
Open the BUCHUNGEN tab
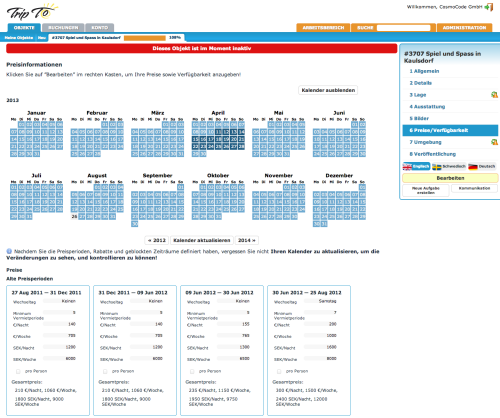[x=63, y=28]
